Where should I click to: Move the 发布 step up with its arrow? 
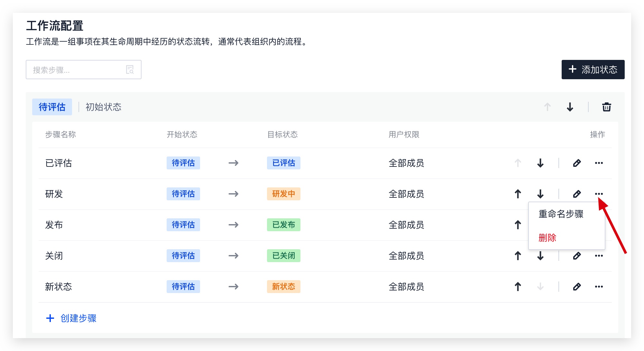point(518,225)
